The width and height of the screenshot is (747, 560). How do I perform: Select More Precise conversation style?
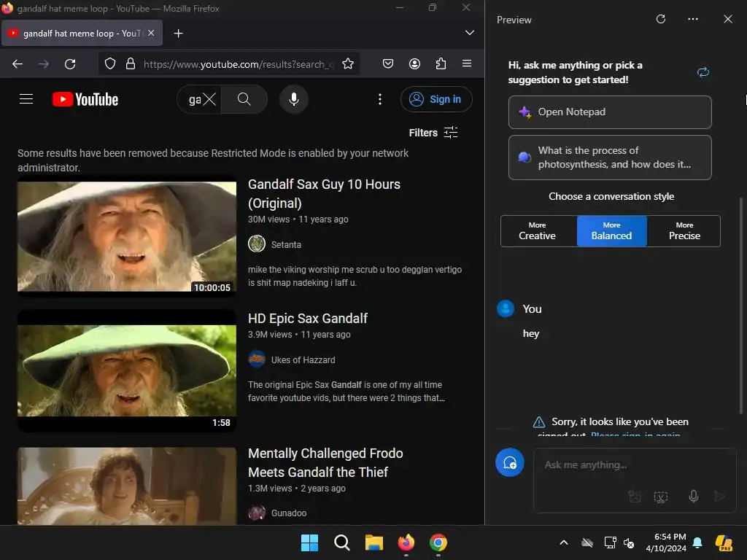point(684,231)
